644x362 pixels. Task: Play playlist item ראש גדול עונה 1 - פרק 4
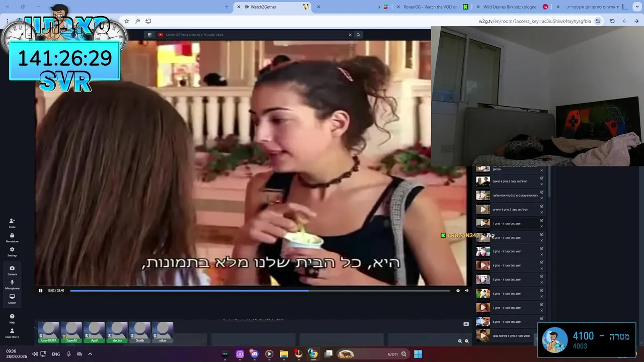[x=483, y=265]
